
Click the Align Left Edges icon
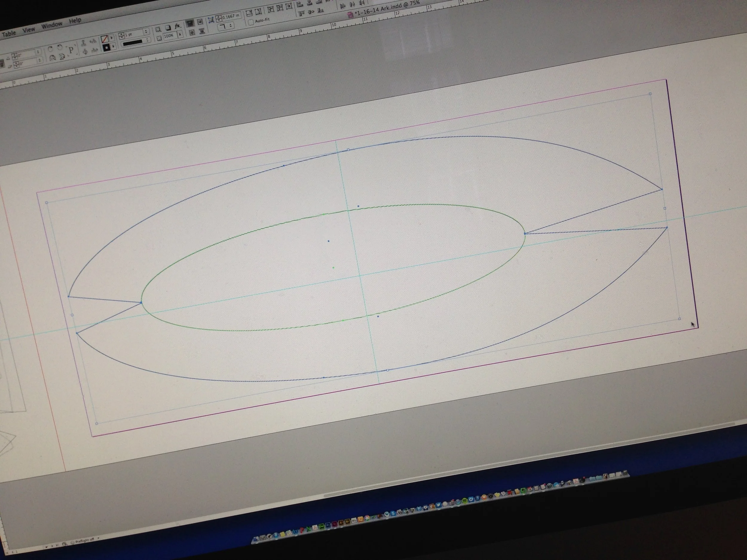pyautogui.click(x=300, y=5)
